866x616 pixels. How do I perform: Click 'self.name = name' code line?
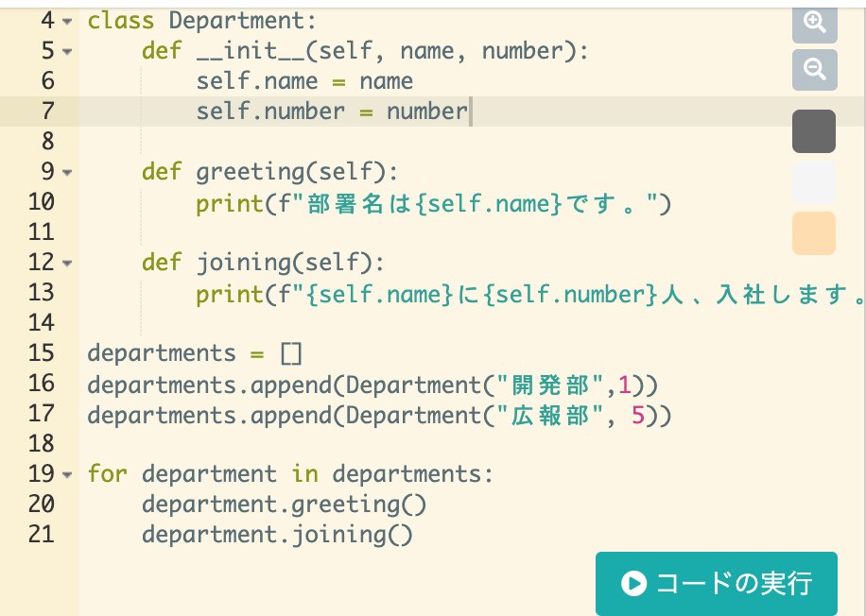point(304,81)
